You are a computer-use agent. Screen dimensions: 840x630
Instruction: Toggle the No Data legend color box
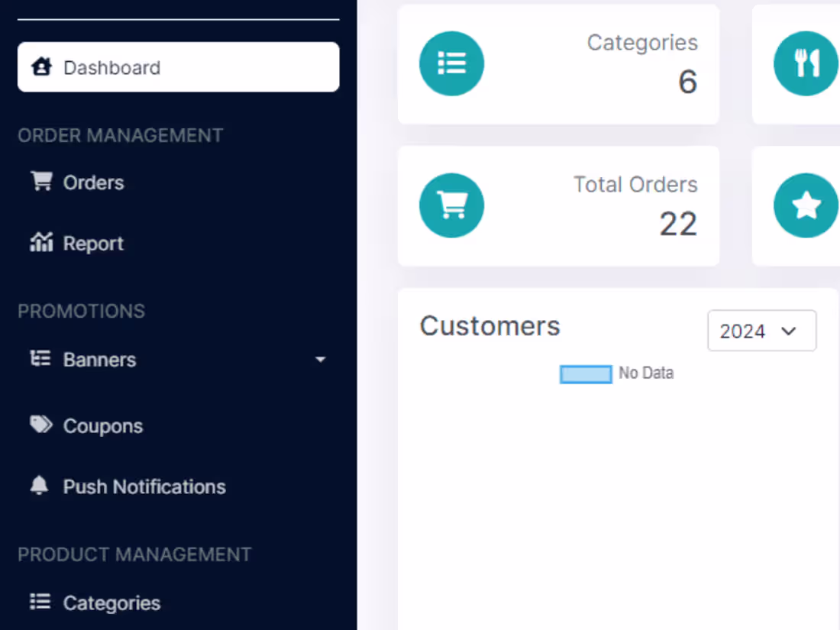pos(586,374)
